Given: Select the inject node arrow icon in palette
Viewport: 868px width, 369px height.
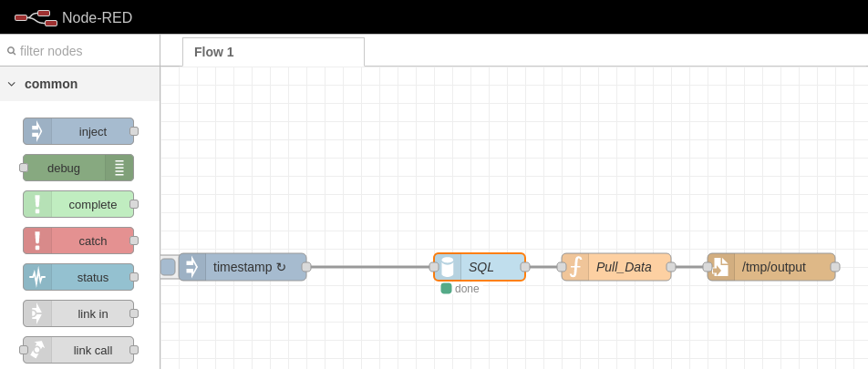Looking at the screenshot, I should point(37,132).
